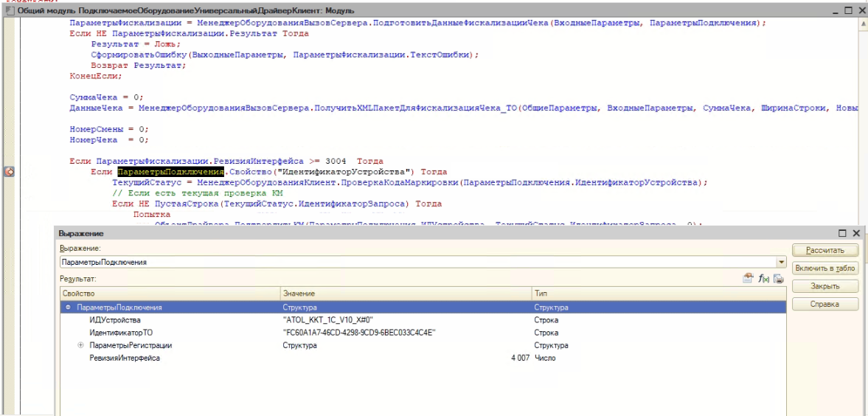
Task: Select the ИДУстройства property row
Action: [x=423, y=319]
